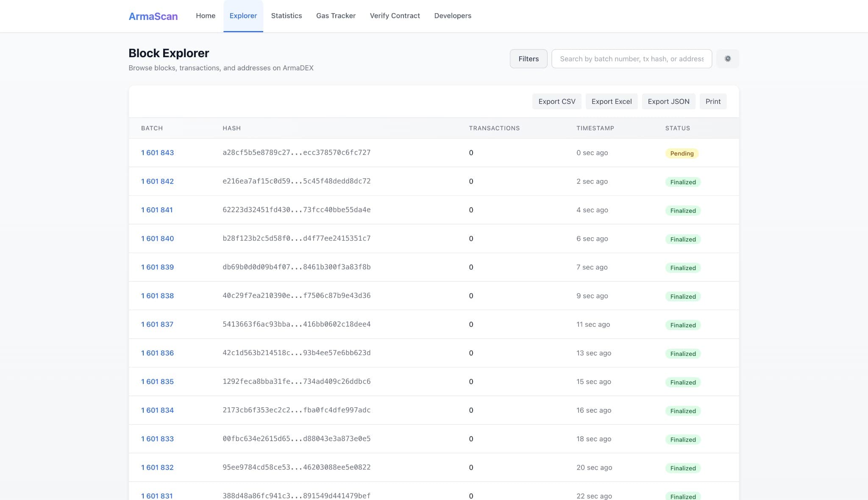Click the ArmaScan logo
Screen dimensions: 868x500
click(x=153, y=16)
